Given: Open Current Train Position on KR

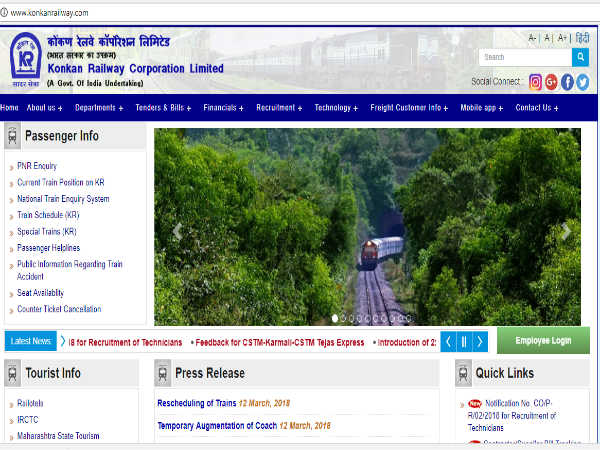Looking at the screenshot, I should point(61,183).
